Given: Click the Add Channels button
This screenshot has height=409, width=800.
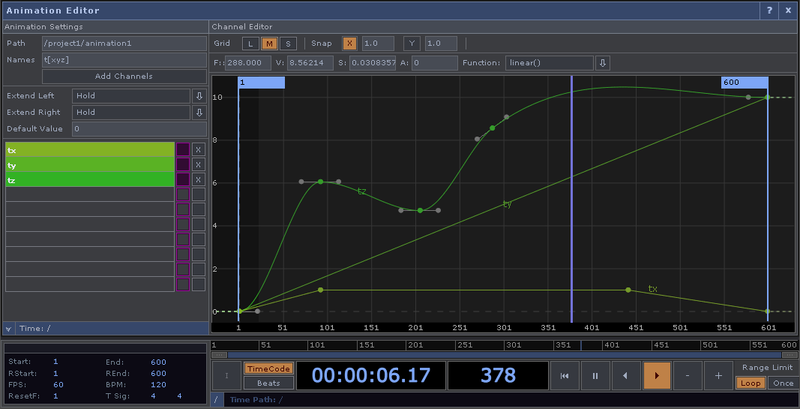Looking at the screenshot, I should point(124,76).
